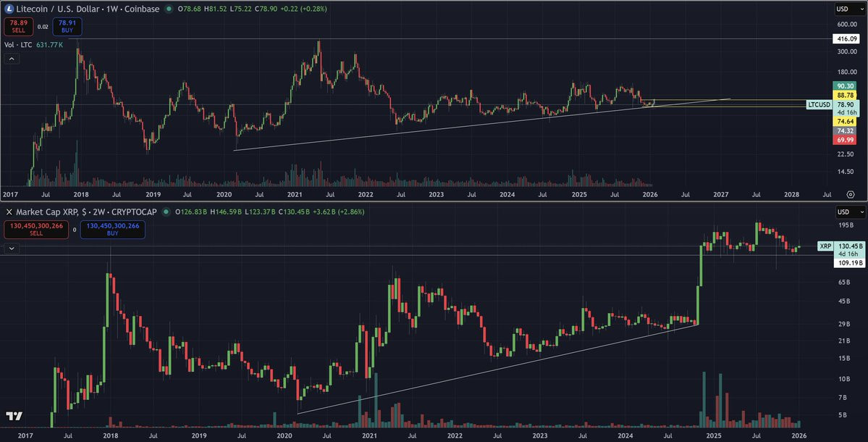The image size is (868, 442).
Task: Click the 2027 label on the Litecoin time axis
Action: 721,194
